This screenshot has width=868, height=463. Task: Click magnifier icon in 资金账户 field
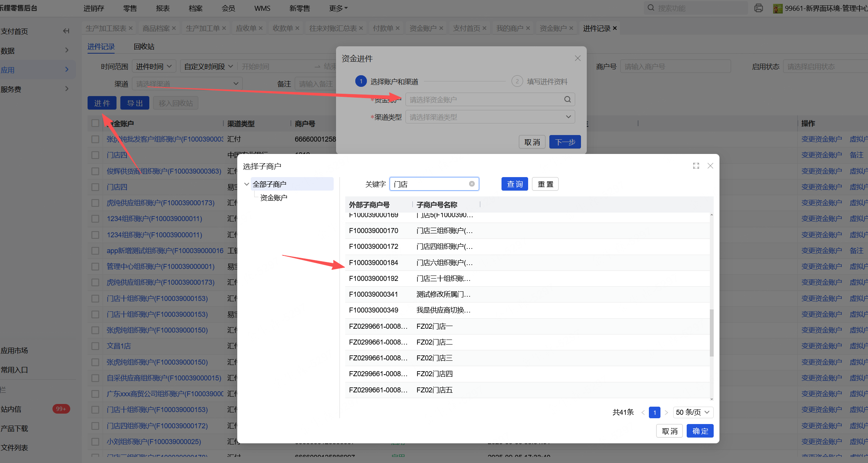point(567,100)
